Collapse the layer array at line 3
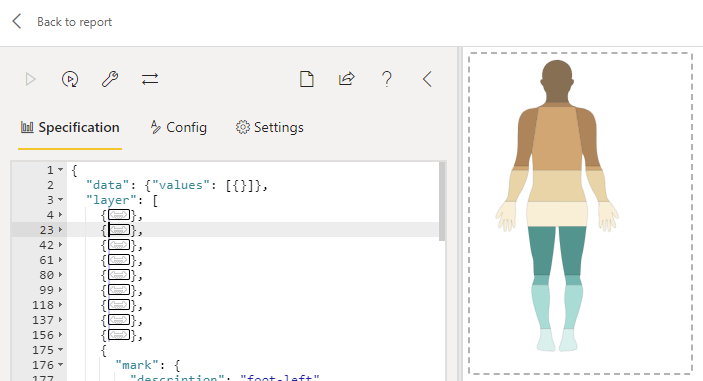Screen dimensions: 703x381 [x=61, y=200]
